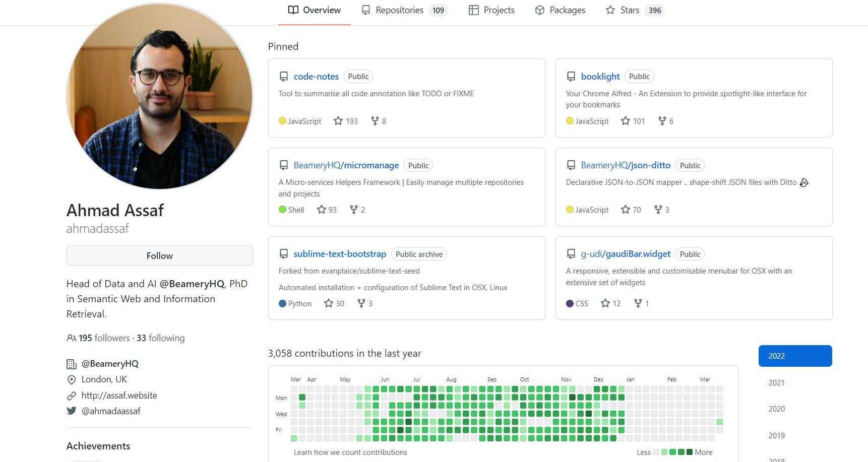Click the repo icon beside sublime-text-bootstrap
Image resolution: width=868 pixels, height=462 pixels.
[x=284, y=254]
